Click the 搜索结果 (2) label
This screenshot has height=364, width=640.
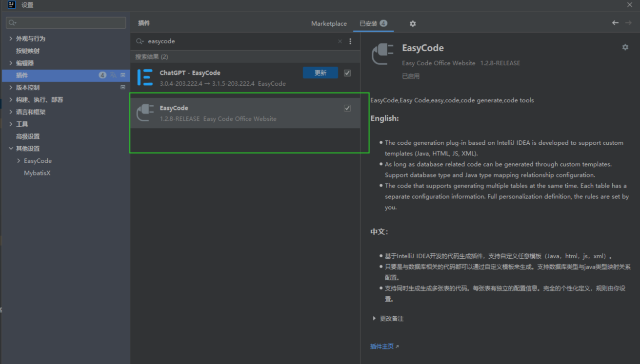point(151,57)
